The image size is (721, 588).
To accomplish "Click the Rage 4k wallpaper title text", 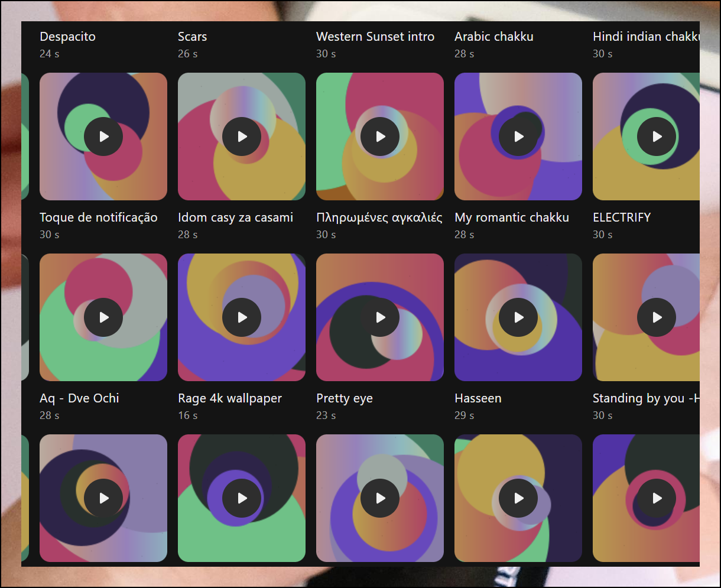I will pos(230,398).
